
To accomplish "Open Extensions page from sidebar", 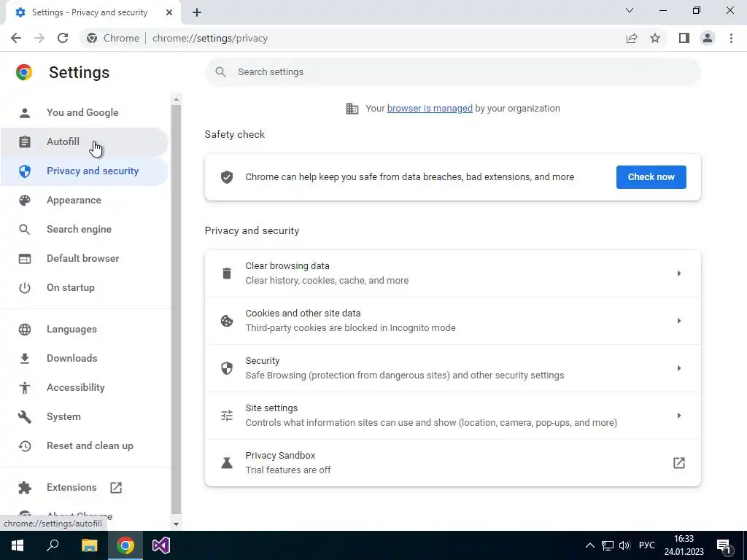I will 85,488.
